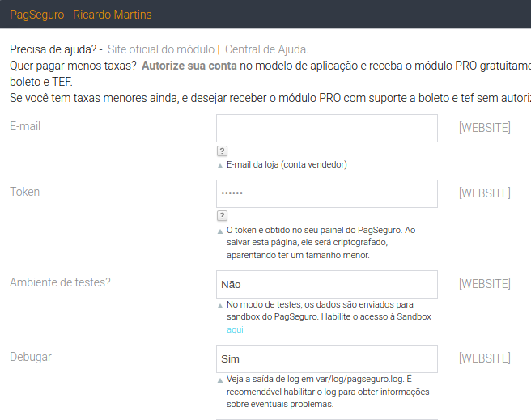Click the [WEBSITE] scope label next to Token

(485, 193)
